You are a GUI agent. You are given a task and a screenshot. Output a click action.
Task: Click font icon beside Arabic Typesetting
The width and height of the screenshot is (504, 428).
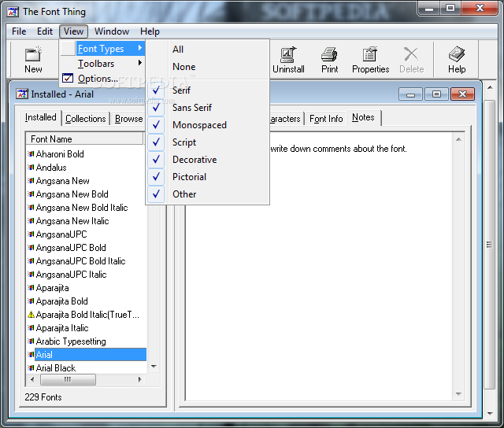31,341
